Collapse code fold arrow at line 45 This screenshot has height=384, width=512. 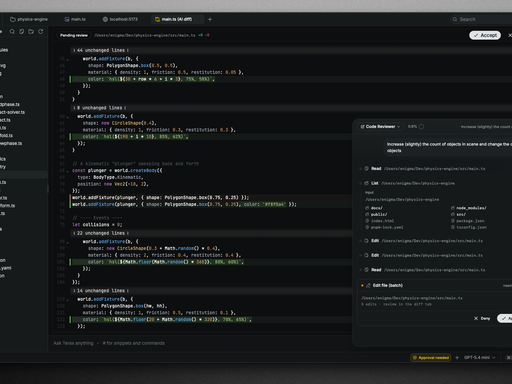tap(68, 59)
